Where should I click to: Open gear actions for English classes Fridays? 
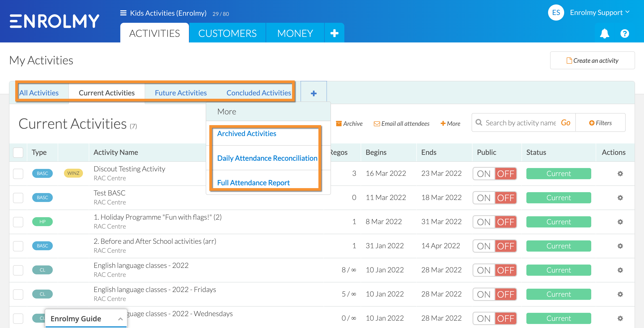tap(620, 294)
